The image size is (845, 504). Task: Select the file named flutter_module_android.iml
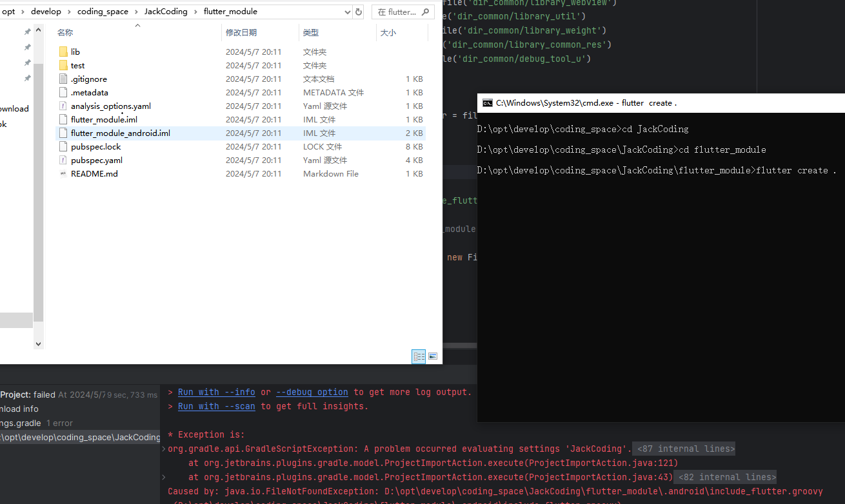coord(121,133)
